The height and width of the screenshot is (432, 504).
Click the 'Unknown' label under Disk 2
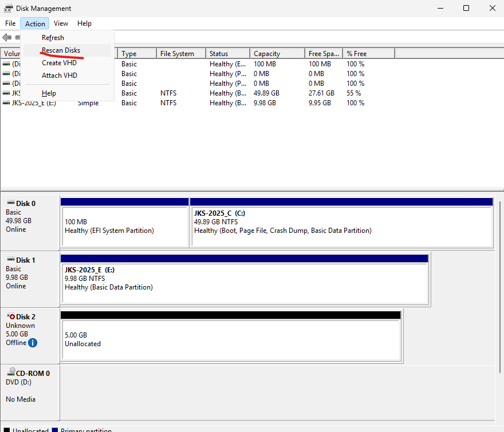(20, 326)
